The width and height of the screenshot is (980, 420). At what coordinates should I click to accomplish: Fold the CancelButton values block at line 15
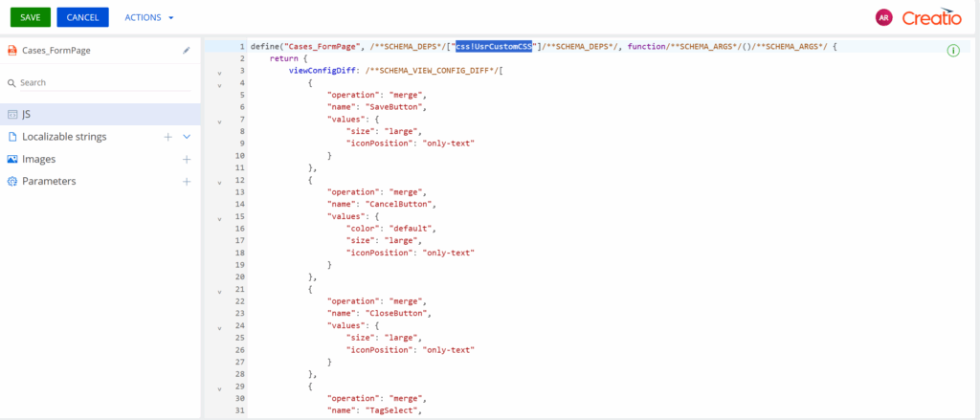click(x=219, y=217)
